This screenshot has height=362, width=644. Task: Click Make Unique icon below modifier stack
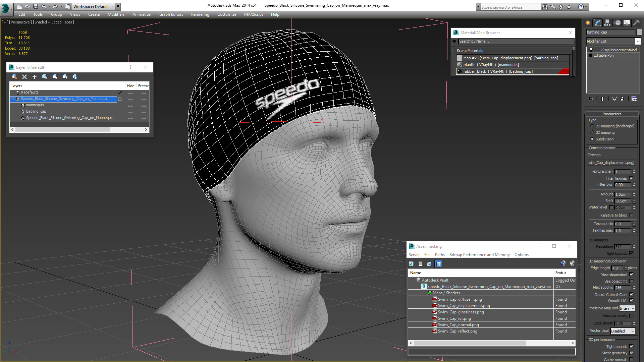[614, 99]
